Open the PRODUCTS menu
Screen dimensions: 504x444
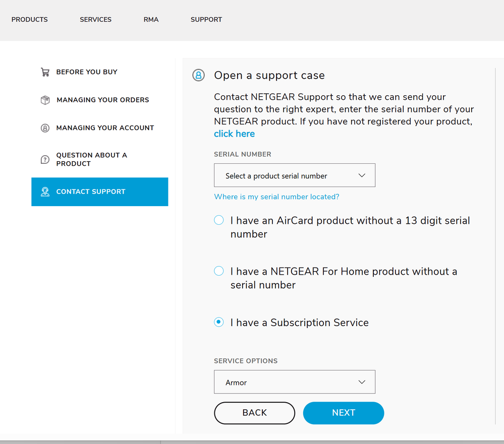coord(30,20)
